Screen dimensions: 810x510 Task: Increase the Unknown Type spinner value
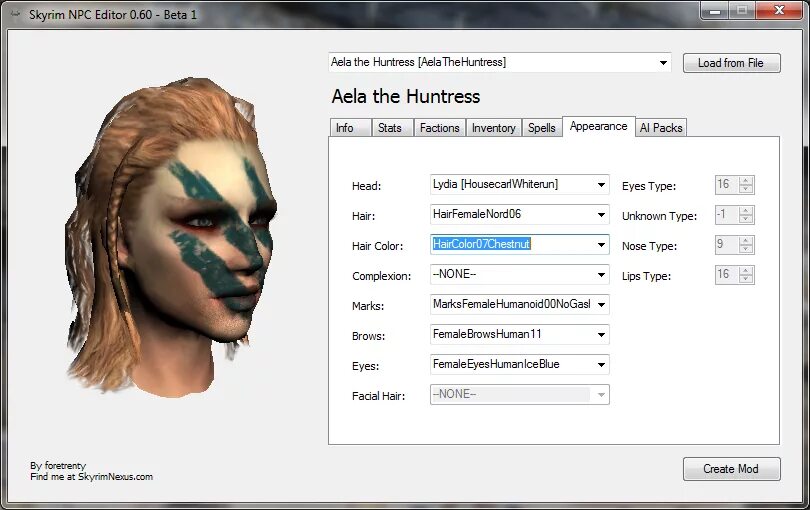coord(745,211)
